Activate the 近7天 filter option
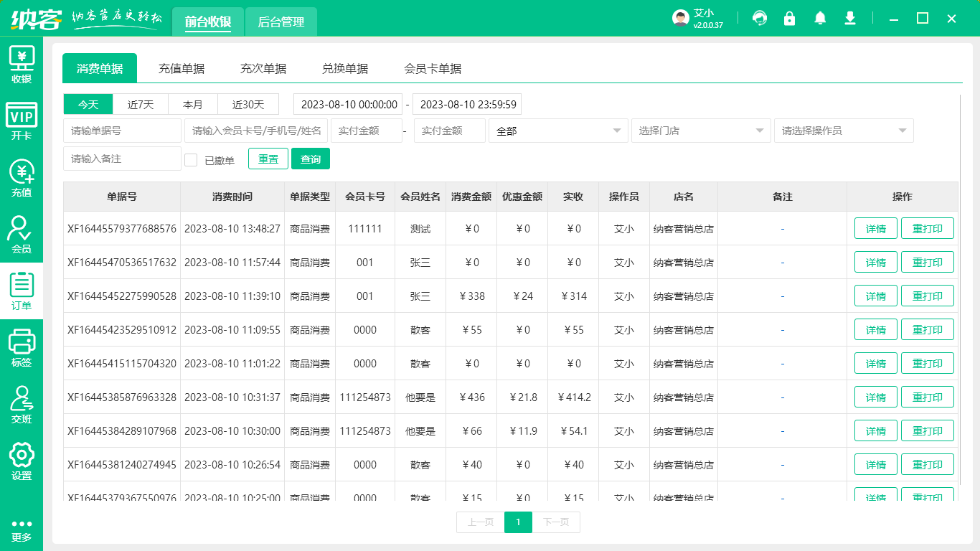This screenshot has width=980, height=551. [x=141, y=104]
